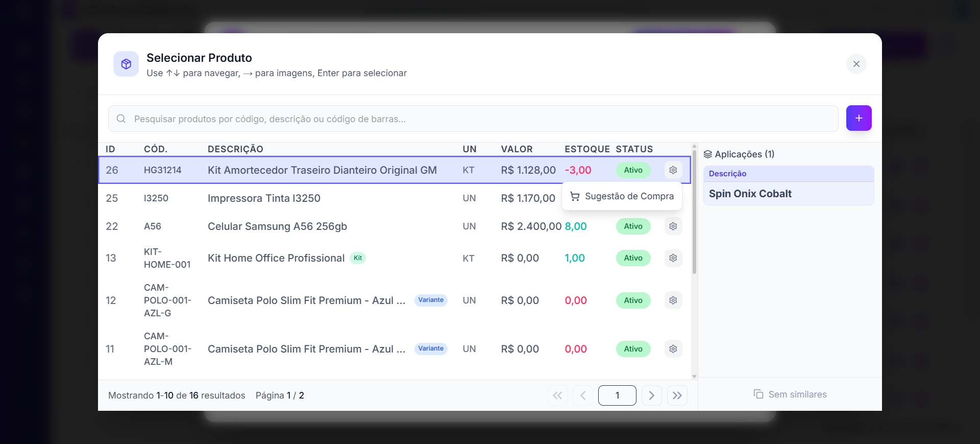Select Sugestão de Compra menu option
980x444 pixels.
622,196
